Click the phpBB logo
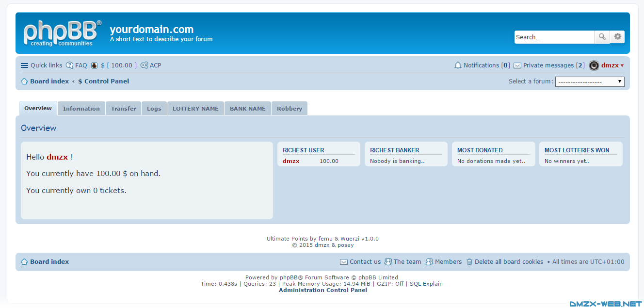This screenshot has height=308, width=644. [x=63, y=33]
